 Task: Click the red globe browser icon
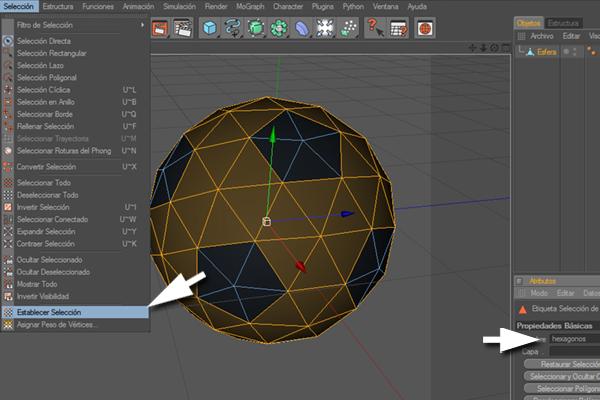[x=425, y=28]
